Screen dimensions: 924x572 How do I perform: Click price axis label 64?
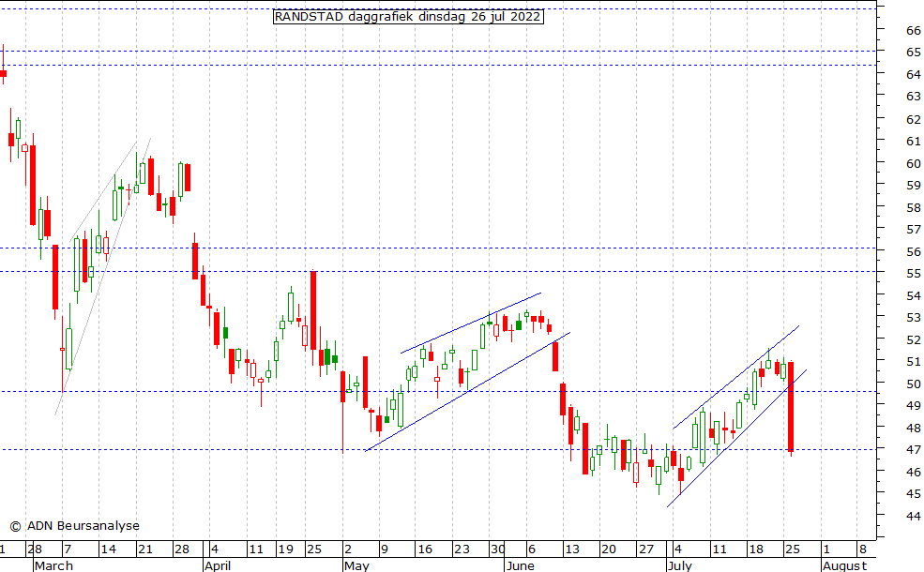pos(914,74)
